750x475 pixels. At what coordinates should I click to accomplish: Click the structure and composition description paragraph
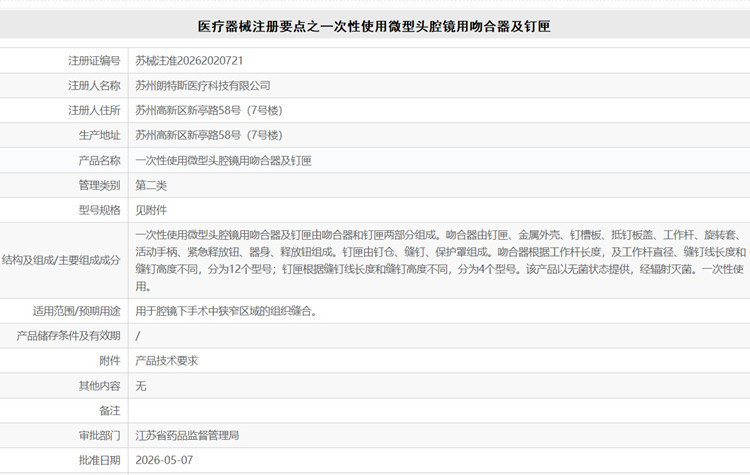click(x=441, y=261)
